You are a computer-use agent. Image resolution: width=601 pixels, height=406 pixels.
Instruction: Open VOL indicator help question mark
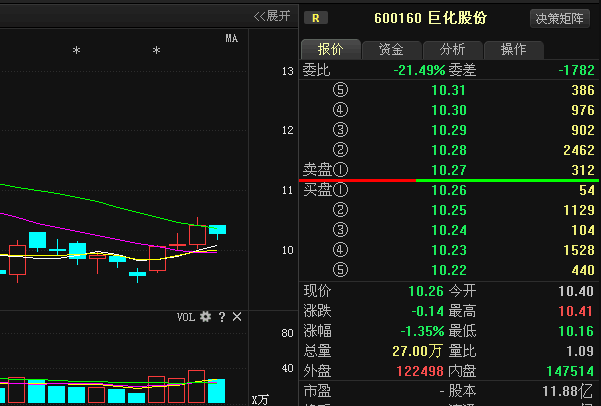(222, 317)
